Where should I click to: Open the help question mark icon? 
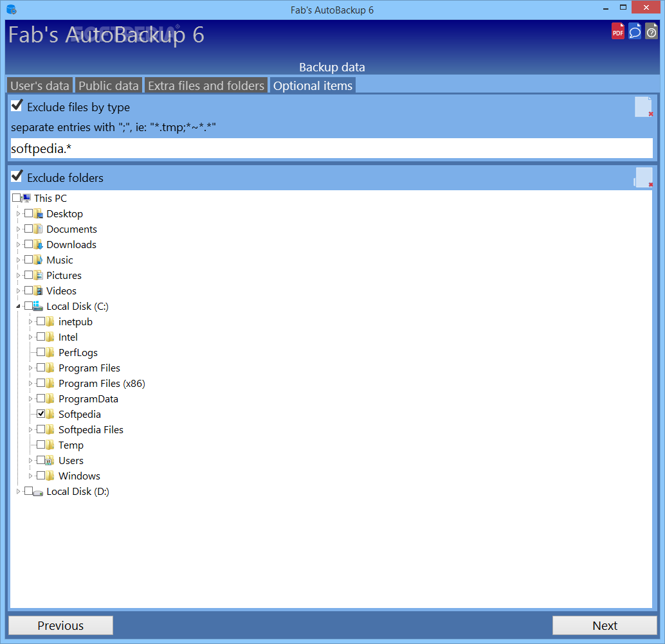pos(651,31)
